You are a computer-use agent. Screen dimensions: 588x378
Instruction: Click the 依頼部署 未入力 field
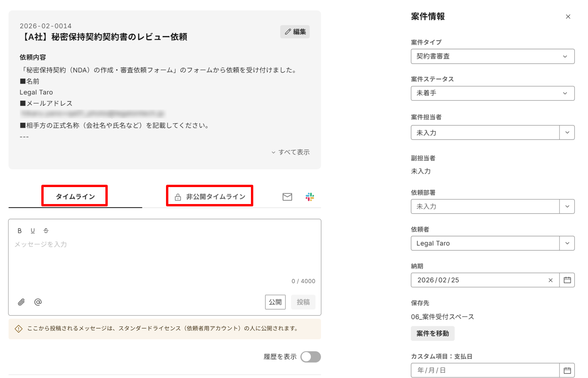[x=485, y=206]
